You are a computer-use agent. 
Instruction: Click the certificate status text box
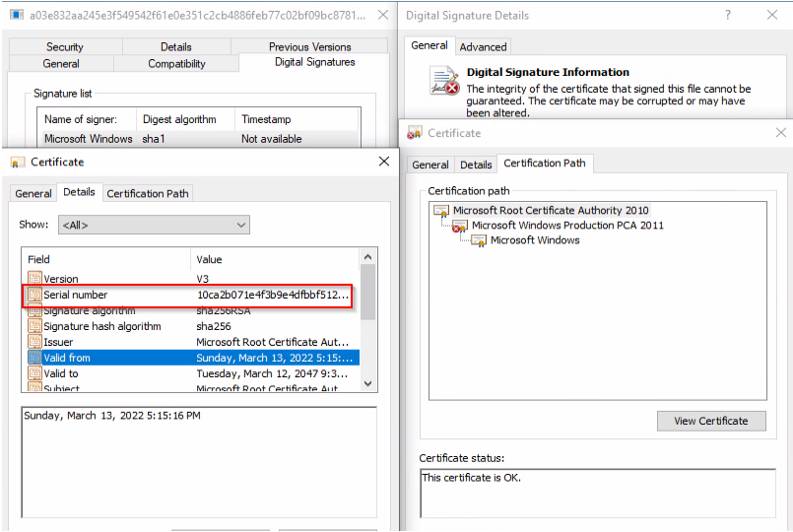[x=598, y=493]
